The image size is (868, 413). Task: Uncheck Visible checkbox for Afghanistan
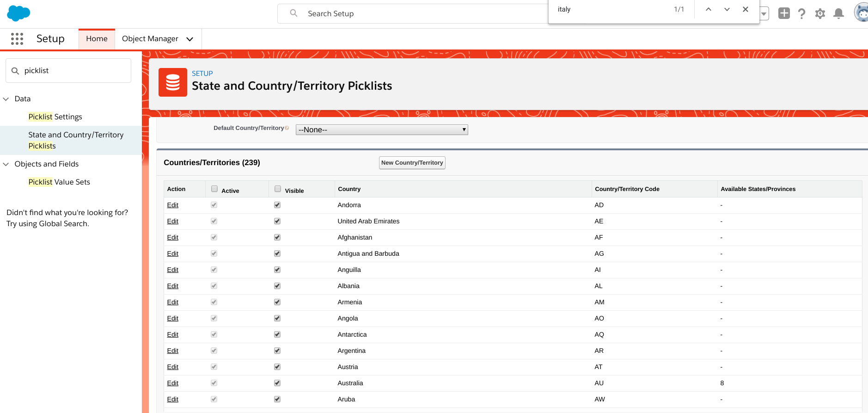coord(277,237)
